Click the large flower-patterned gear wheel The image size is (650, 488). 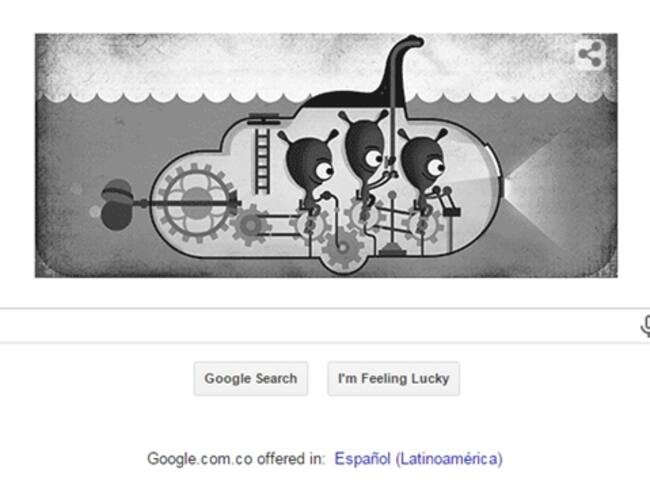(x=195, y=203)
